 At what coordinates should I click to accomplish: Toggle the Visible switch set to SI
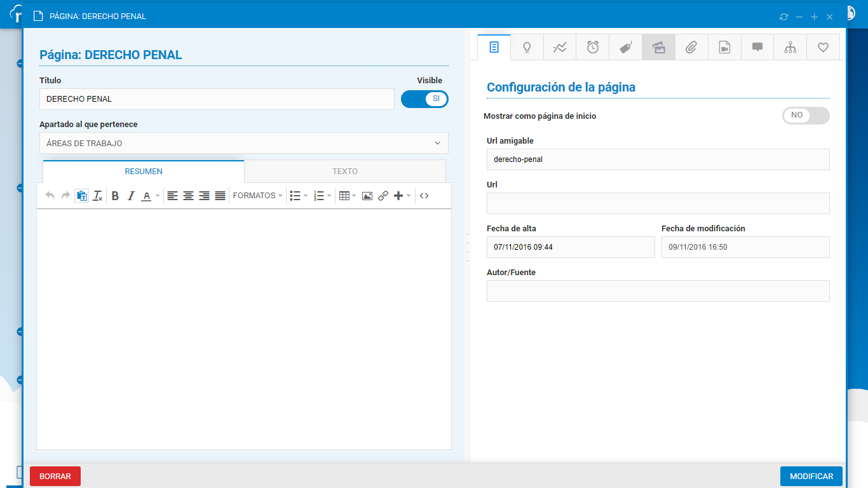pos(424,98)
